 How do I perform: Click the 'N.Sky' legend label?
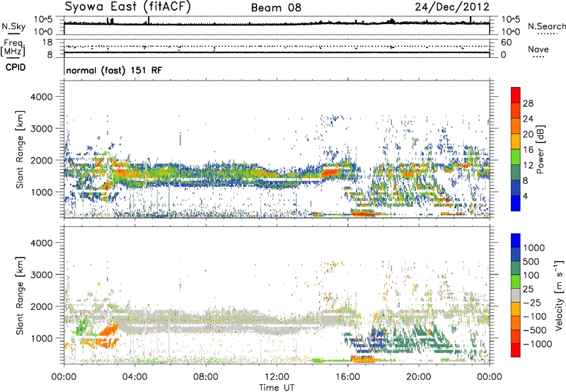(x=13, y=26)
